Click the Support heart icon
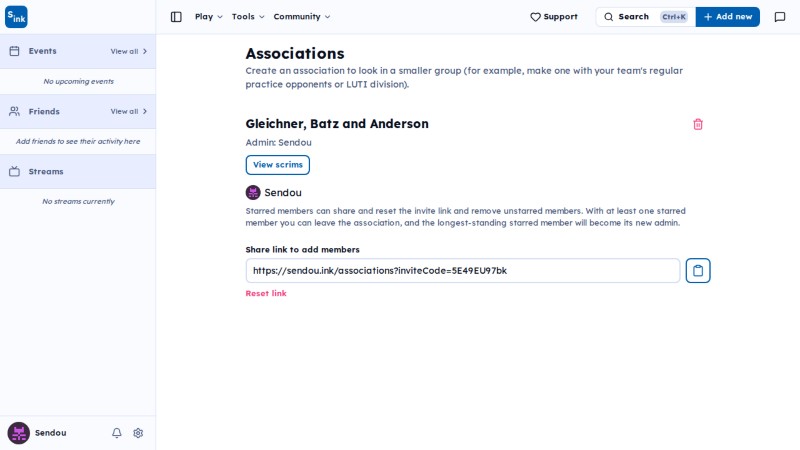The width and height of the screenshot is (800, 450). (535, 17)
